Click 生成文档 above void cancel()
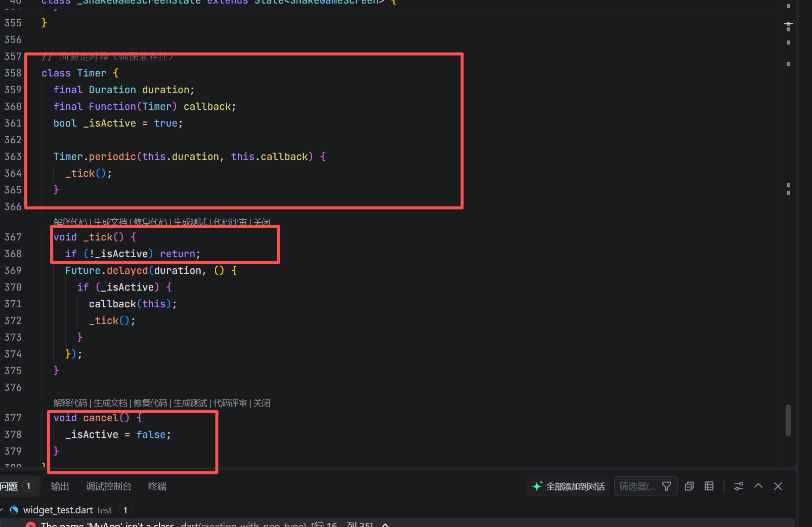Image resolution: width=812 pixels, height=527 pixels. click(x=110, y=403)
